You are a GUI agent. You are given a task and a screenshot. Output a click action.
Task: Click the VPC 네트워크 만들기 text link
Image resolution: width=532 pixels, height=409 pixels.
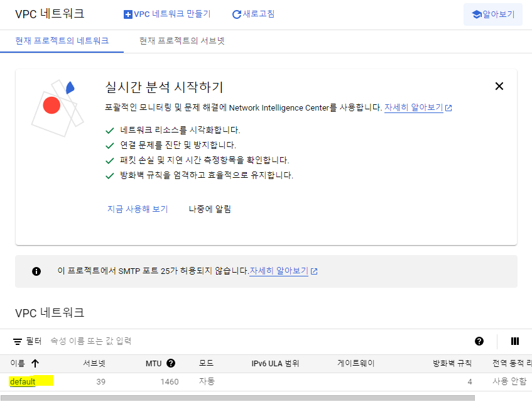(172, 14)
